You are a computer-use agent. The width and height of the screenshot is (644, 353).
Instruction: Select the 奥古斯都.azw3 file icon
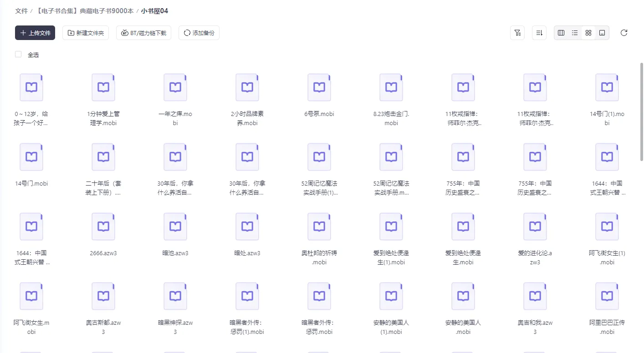(x=103, y=296)
